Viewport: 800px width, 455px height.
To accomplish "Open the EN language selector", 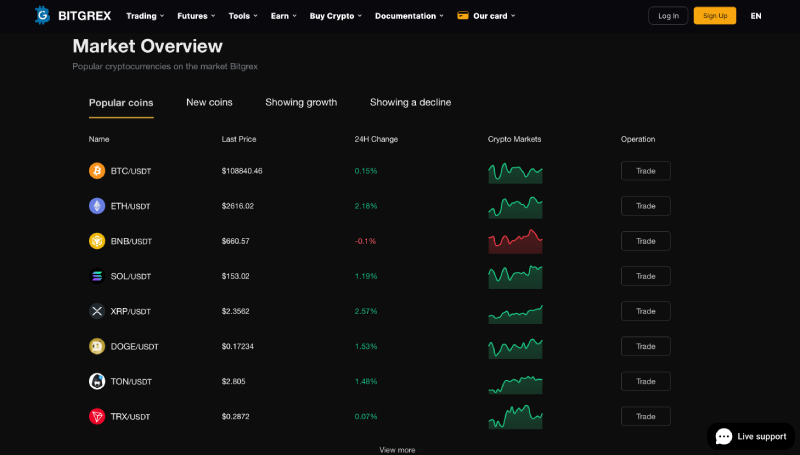I will coord(756,16).
